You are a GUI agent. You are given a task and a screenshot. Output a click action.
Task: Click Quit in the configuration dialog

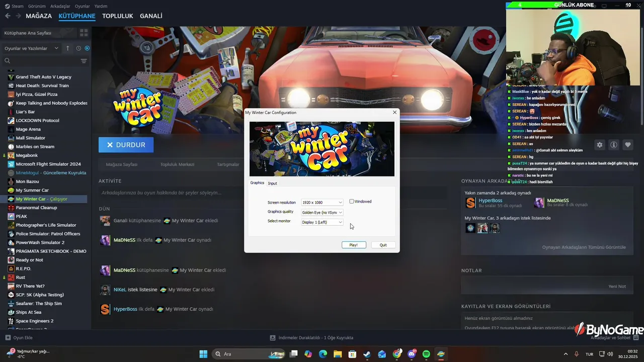pyautogui.click(x=383, y=245)
